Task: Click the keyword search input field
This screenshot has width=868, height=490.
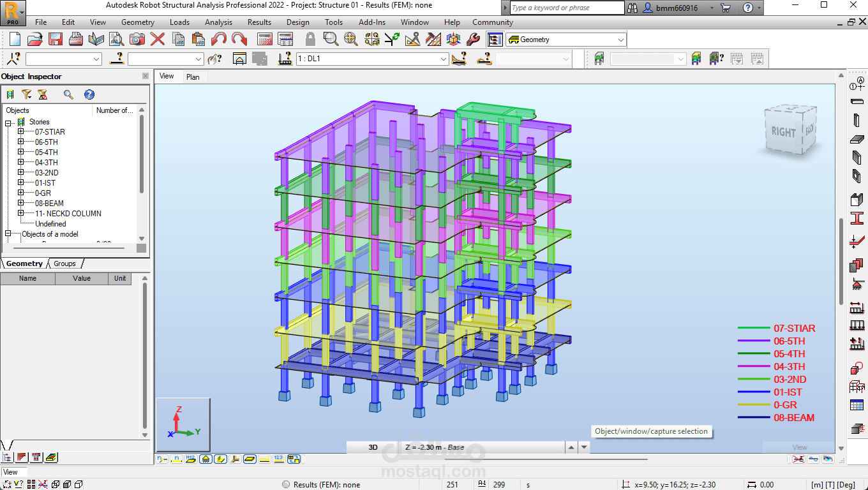Action: click(567, 8)
